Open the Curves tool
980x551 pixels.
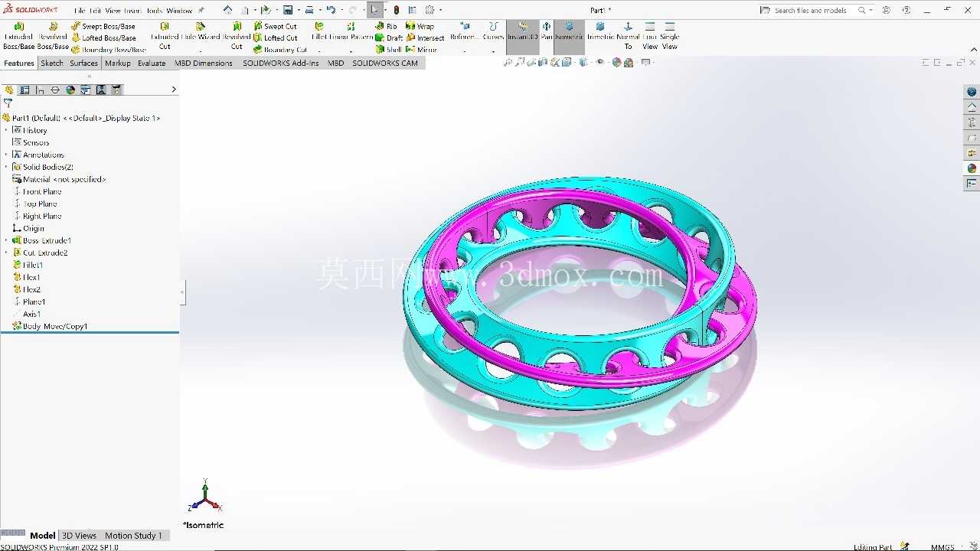(x=493, y=31)
